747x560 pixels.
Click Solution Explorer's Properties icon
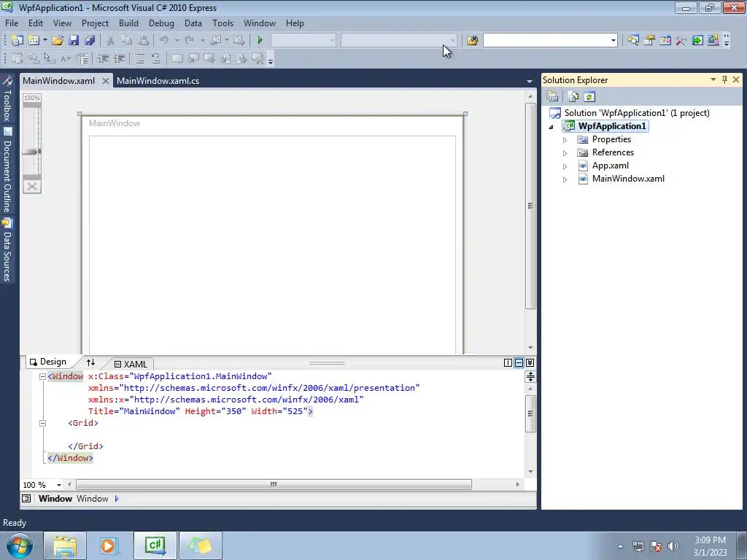tap(553, 97)
